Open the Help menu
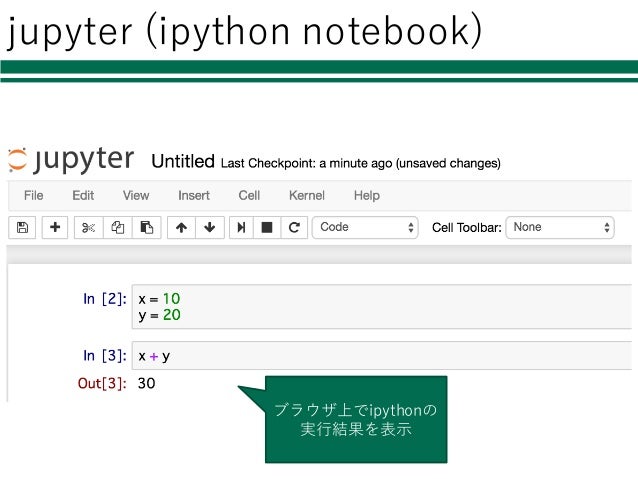This screenshot has width=638, height=479. 367,195
